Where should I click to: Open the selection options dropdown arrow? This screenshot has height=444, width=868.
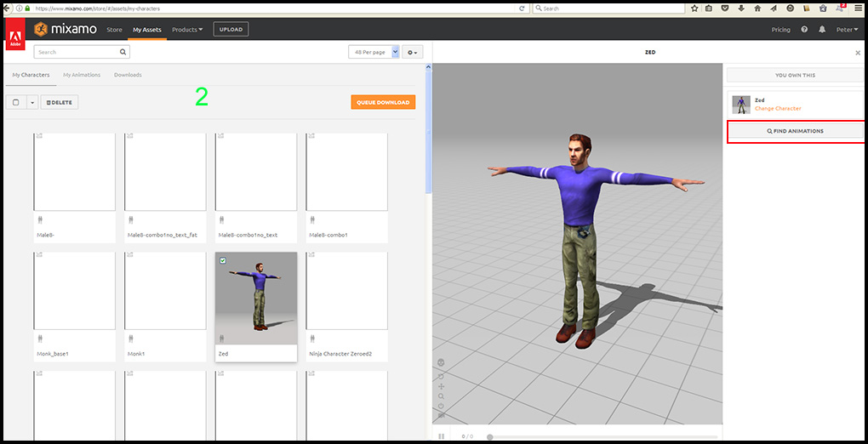32,102
